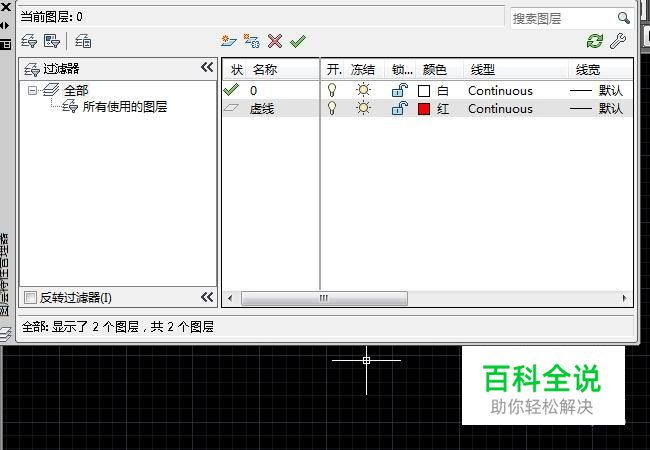650x450 pixels.
Task: Click the status checkmark of layer 0
Action: click(x=231, y=90)
